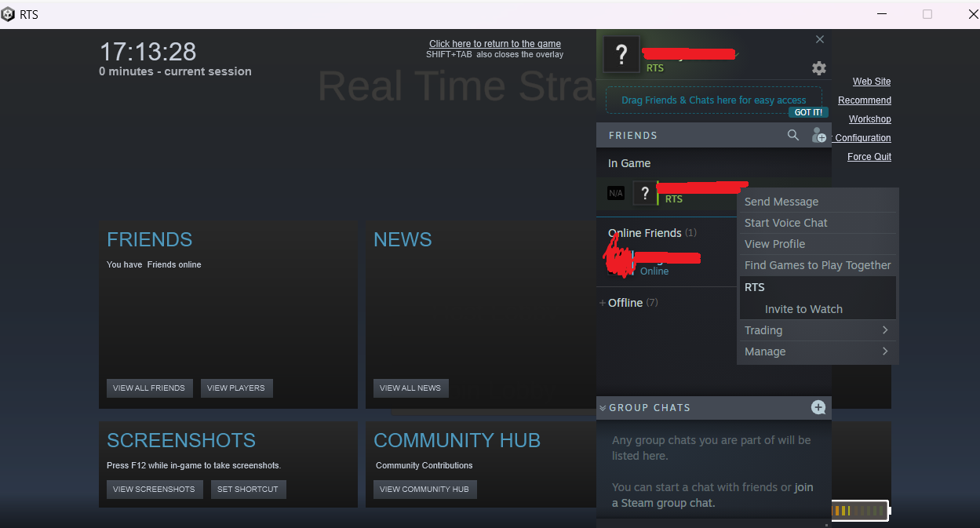Click the VIEW ALL NEWS button
The height and width of the screenshot is (528, 980).
click(410, 388)
